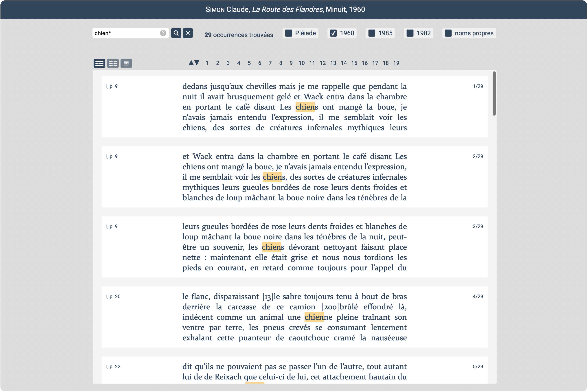Viewport: 588px width, 392px height.
Task: Open results page 10
Action: 301,63
